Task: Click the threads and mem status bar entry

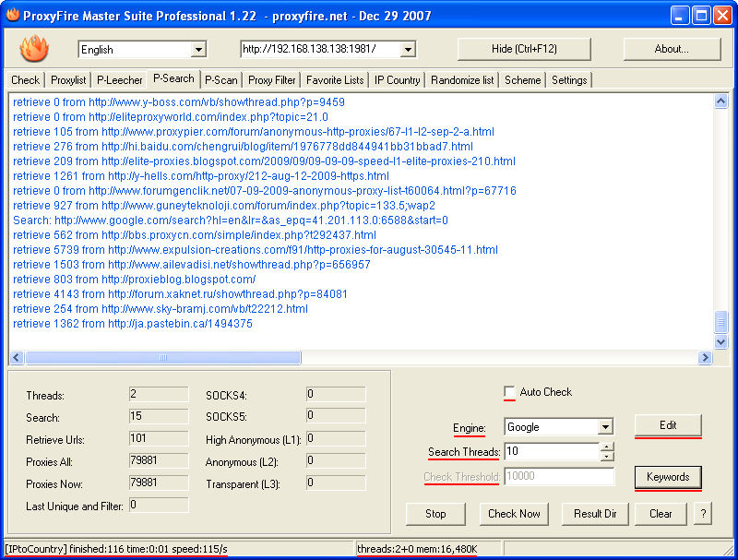Action: 417,549
